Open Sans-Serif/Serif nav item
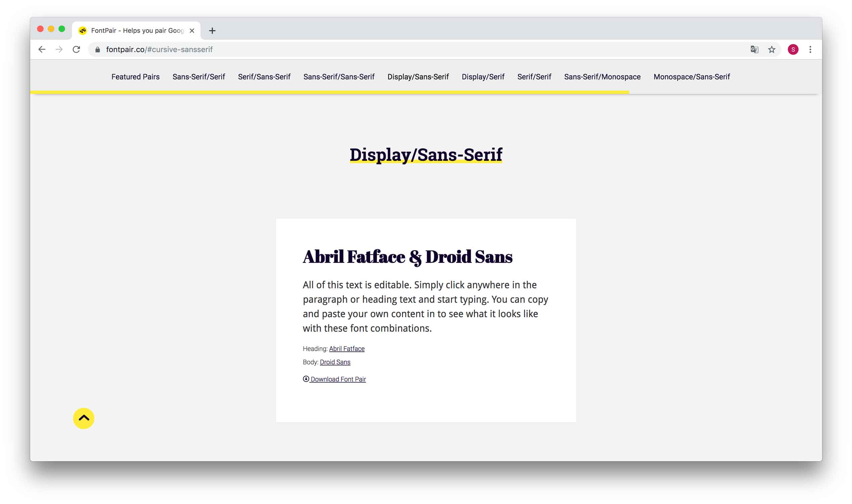Viewport: 852px width, 504px height. pyautogui.click(x=199, y=77)
